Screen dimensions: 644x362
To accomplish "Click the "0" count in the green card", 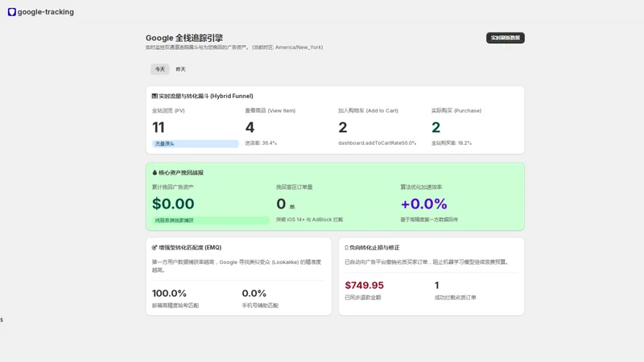I will [x=281, y=204].
